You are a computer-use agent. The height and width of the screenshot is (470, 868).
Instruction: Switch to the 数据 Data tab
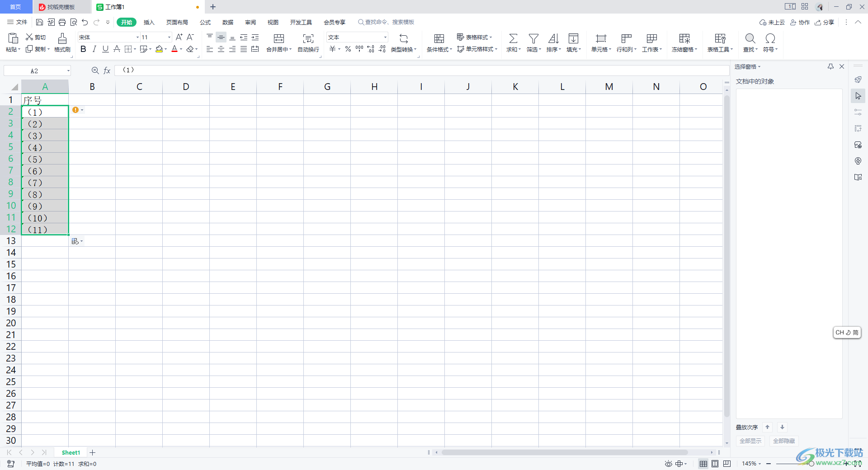[x=228, y=22]
